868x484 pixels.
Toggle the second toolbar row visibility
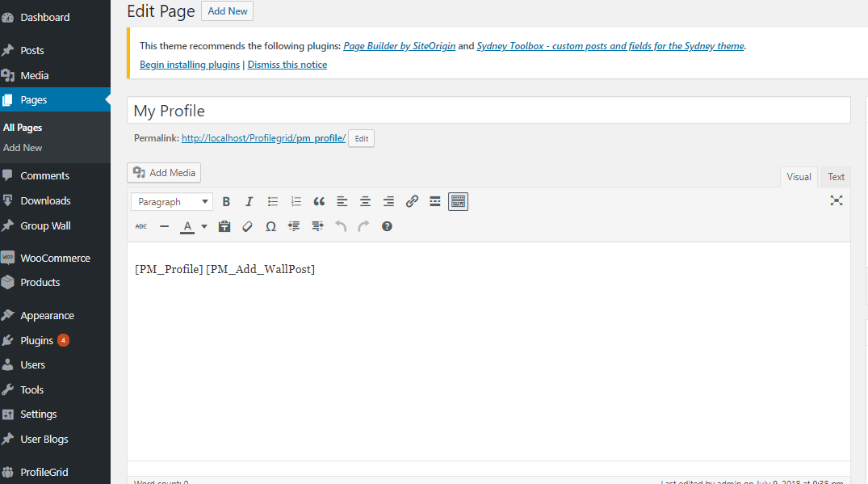click(x=458, y=201)
